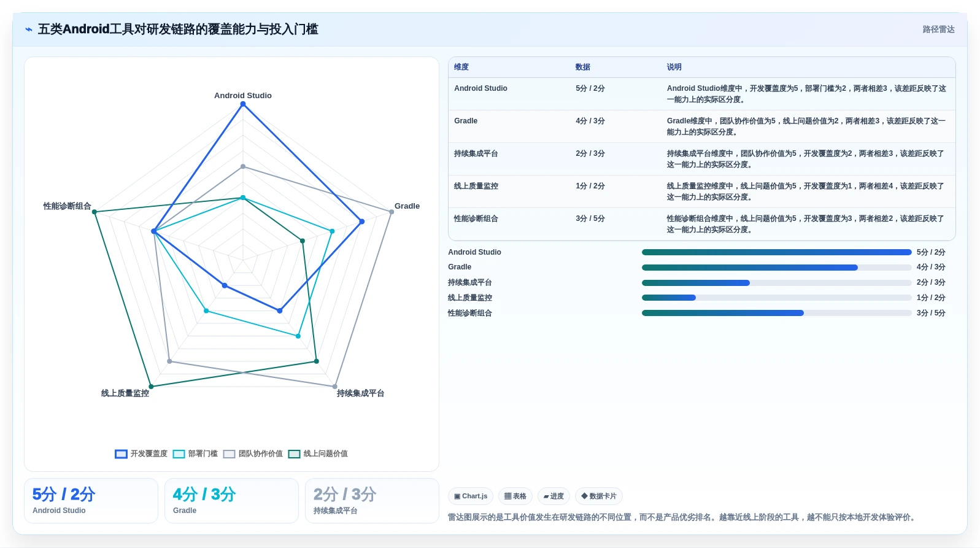Click the chart title heading
Viewport: 980px width, 548px height.
click(178, 29)
